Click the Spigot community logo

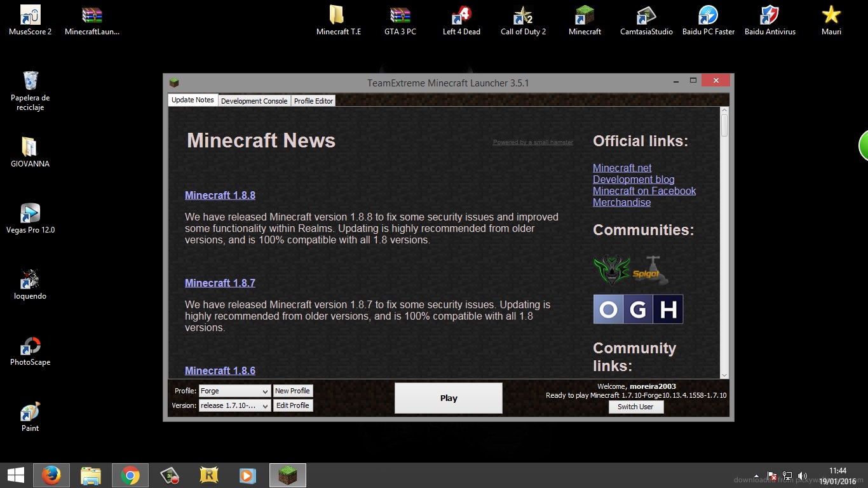[651, 271]
